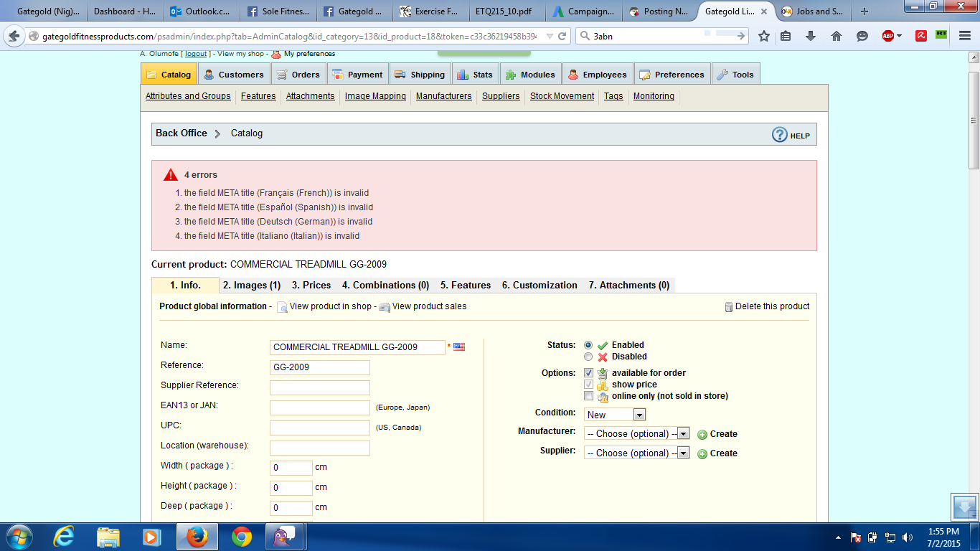Click the search bar go arrow
The height and width of the screenshot is (551, 980).
pos(740,36)
